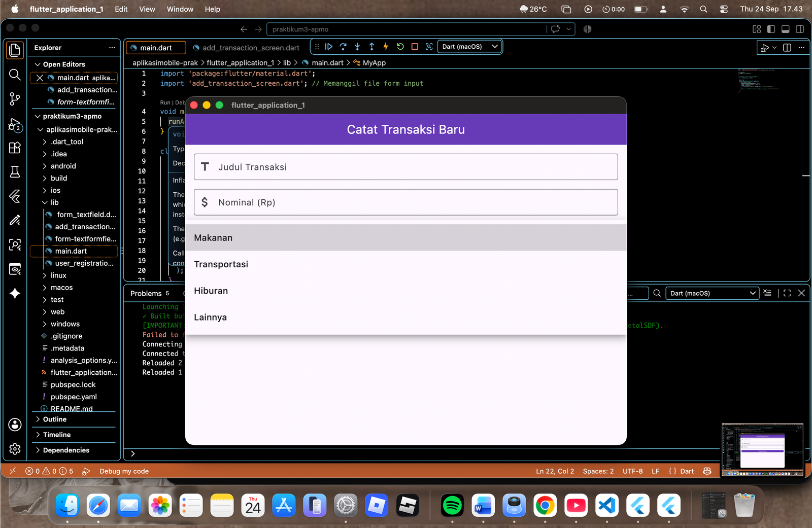The width and height of the screenshot is (812, 528).
Task: Toggle the bottom panel layout button
Action: 785,29
